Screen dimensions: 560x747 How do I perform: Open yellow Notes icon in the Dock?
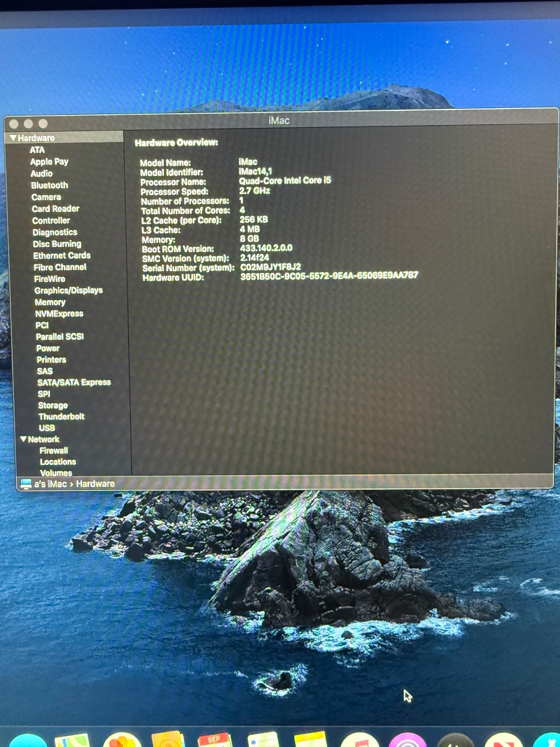coord(311,740)
